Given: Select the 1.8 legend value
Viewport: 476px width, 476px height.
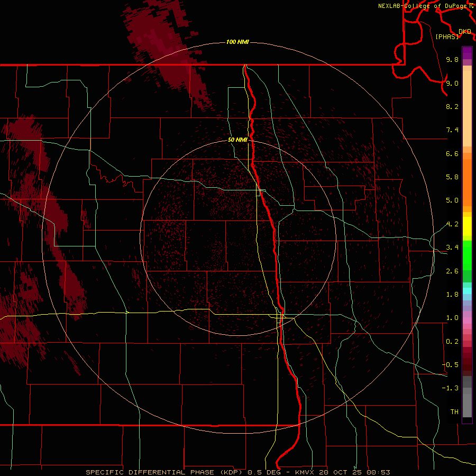Looking at the screenshot, I should [452, 295].
